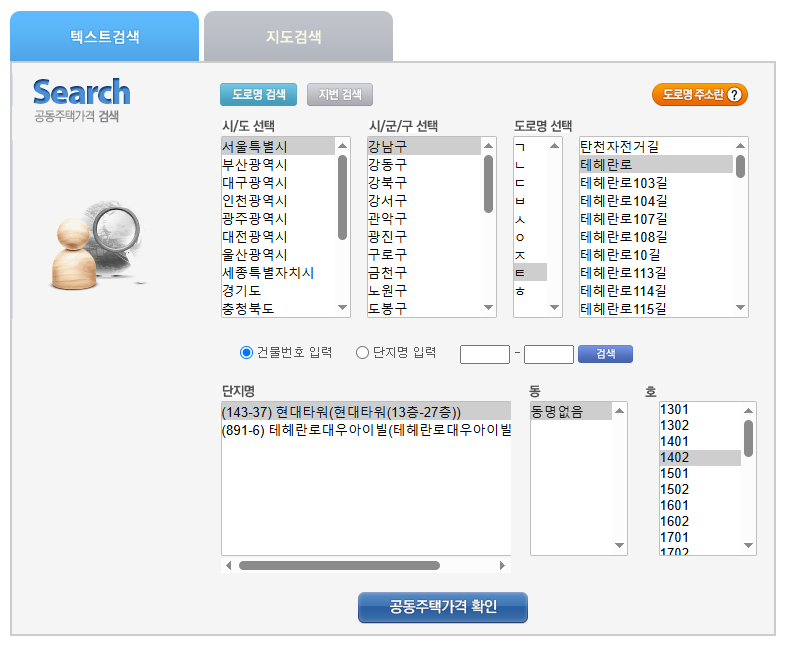Click the 시/군/구 list scrollbar thumb

(x=489, y=184)
